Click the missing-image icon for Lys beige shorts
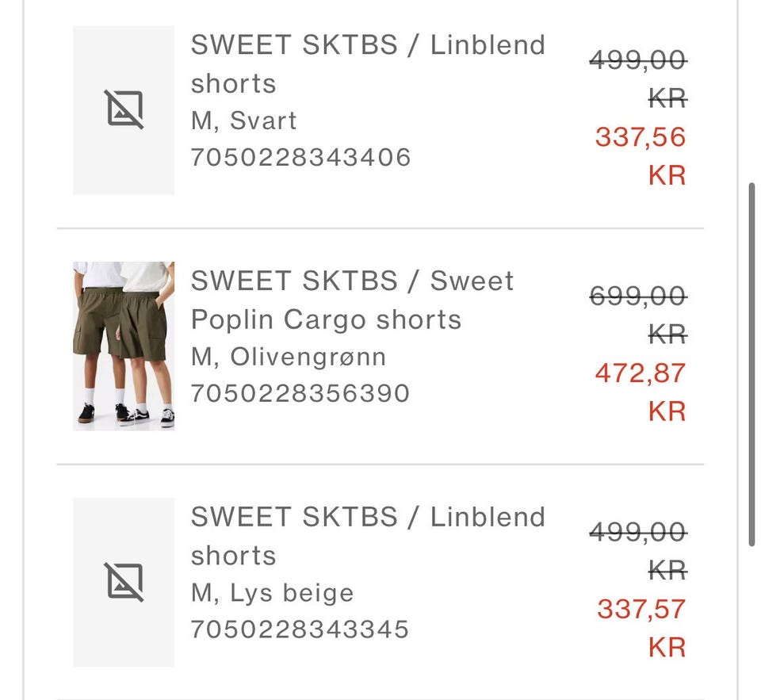This screenshot has height=700, width=761. [x=124, y=582]
